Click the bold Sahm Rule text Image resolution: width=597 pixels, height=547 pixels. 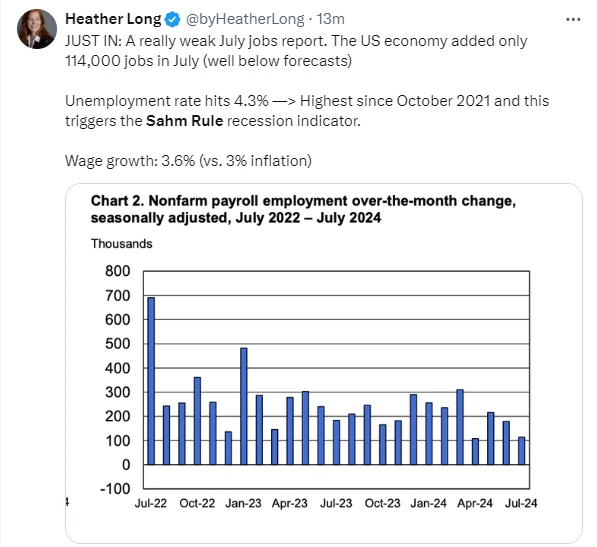pos(184,121)
